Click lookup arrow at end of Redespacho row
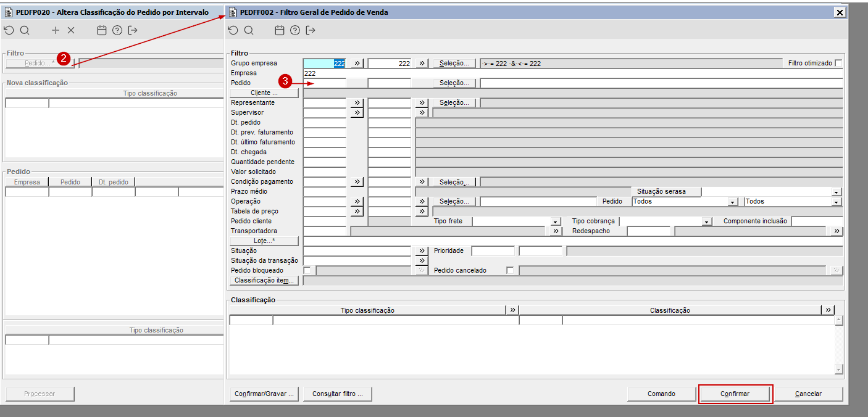Image resolution: width=868 pixels, height=417 pixels. 837,231
